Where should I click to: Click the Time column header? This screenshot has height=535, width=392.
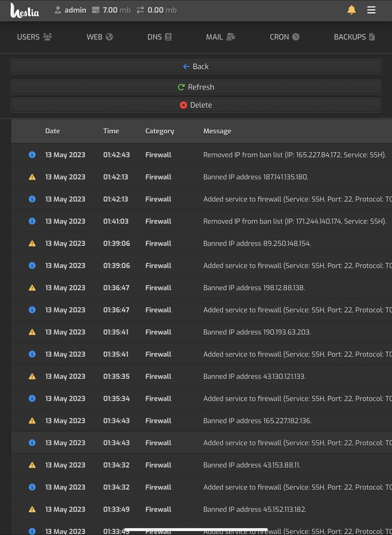[111, 131]
